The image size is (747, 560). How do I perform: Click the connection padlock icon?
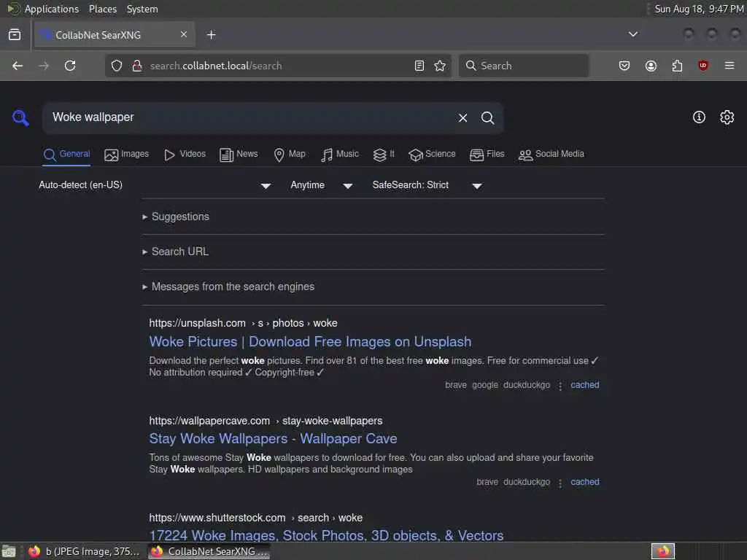[x=136, y=66]
